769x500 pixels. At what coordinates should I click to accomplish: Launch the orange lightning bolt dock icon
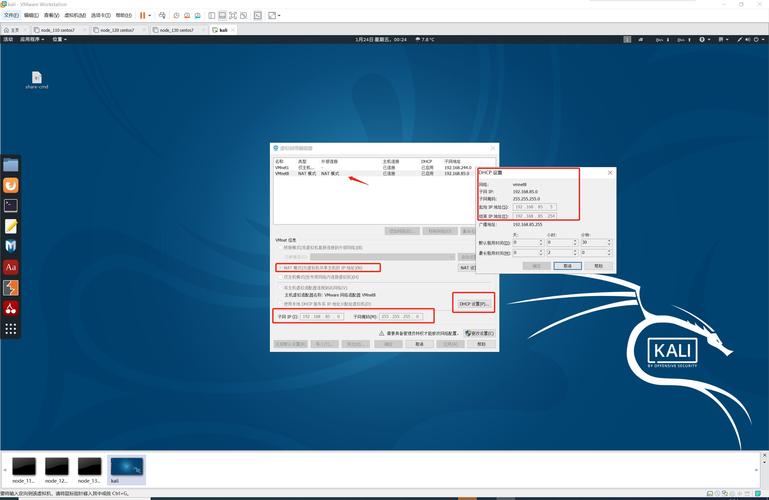point(11,287)
